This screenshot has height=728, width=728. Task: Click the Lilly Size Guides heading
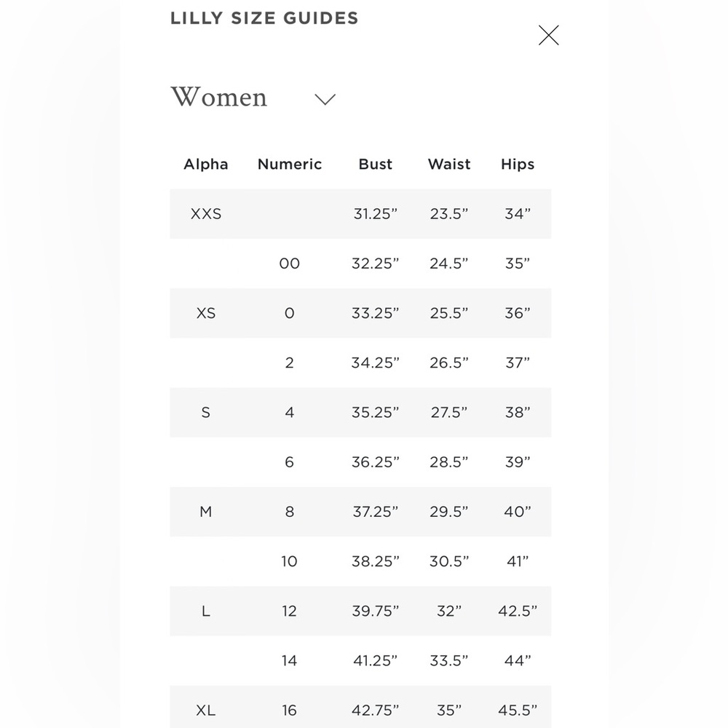pyautogui.click(x=264, y=19)
